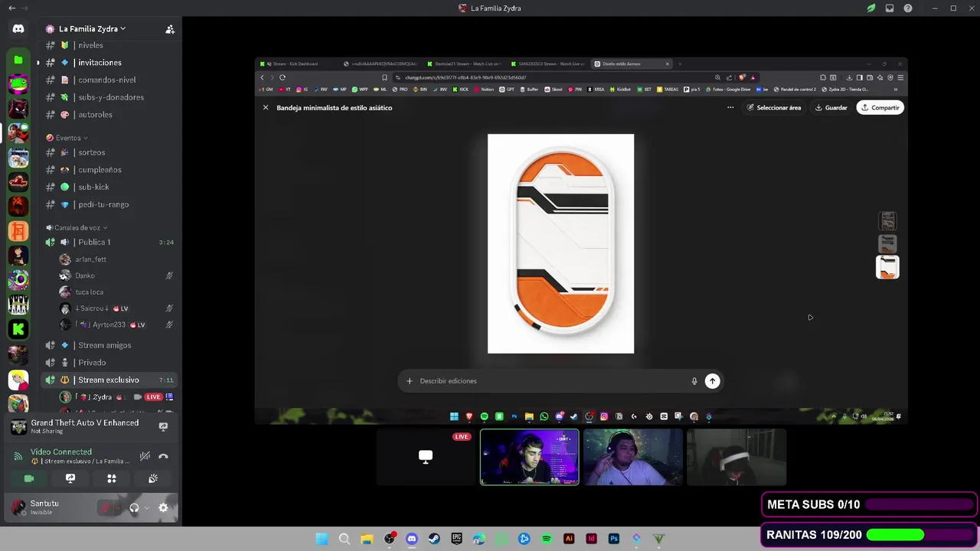Image resolution: width=980 pixels, height=551 pixels.
Task: Open OBS Studio from taskbar
Action: click(x=390, y=539)
